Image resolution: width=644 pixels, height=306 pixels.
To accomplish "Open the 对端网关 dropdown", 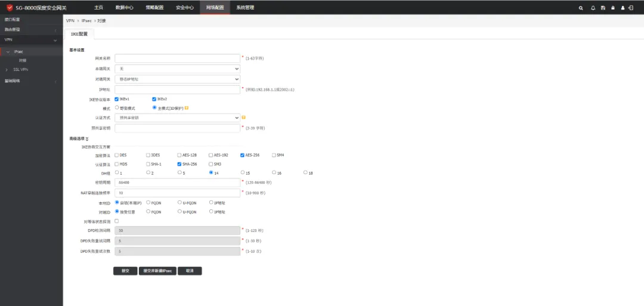I will pyautogui.click(x=178, y=79).
